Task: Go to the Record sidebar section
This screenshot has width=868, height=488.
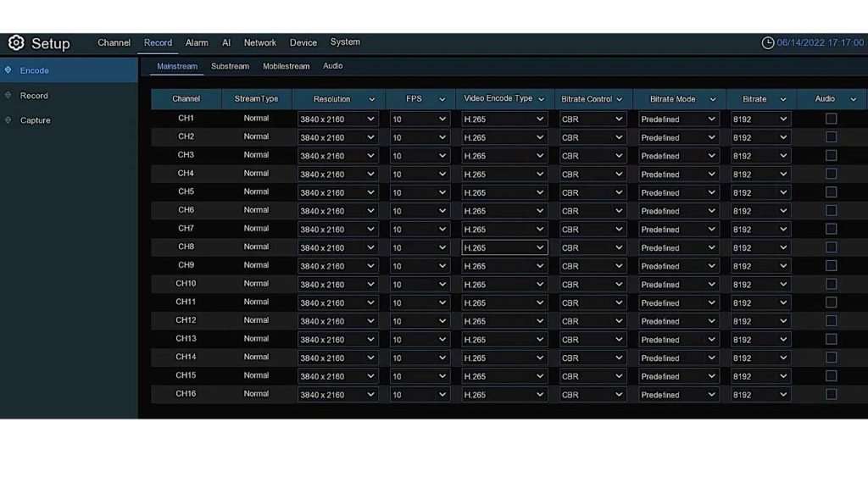Action: (x=34, y=96)
